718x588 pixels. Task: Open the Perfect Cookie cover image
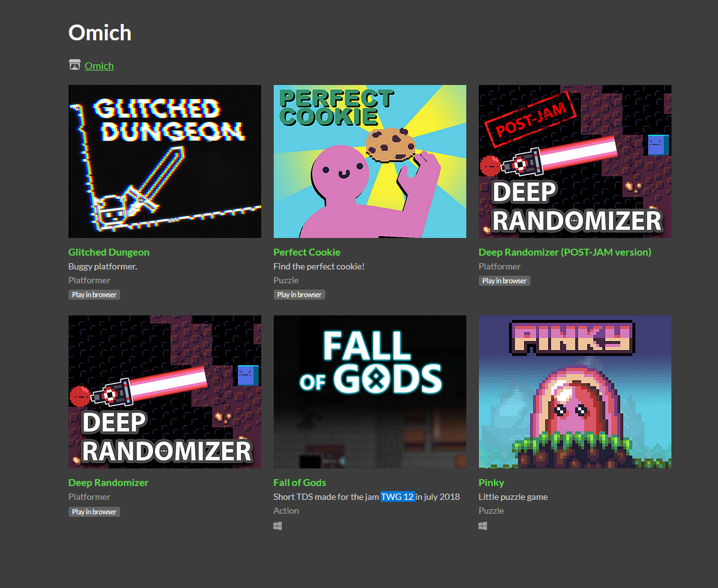tap(370, 161)
